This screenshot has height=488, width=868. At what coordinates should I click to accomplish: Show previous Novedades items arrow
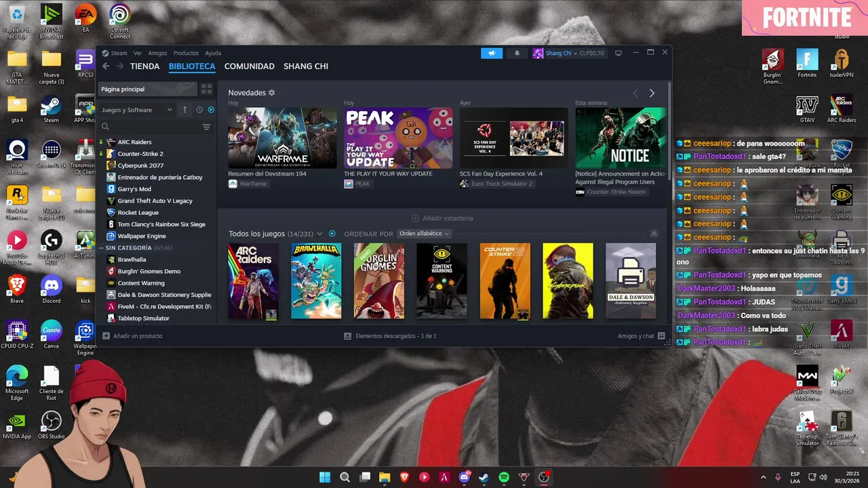(x=635, y=93)
